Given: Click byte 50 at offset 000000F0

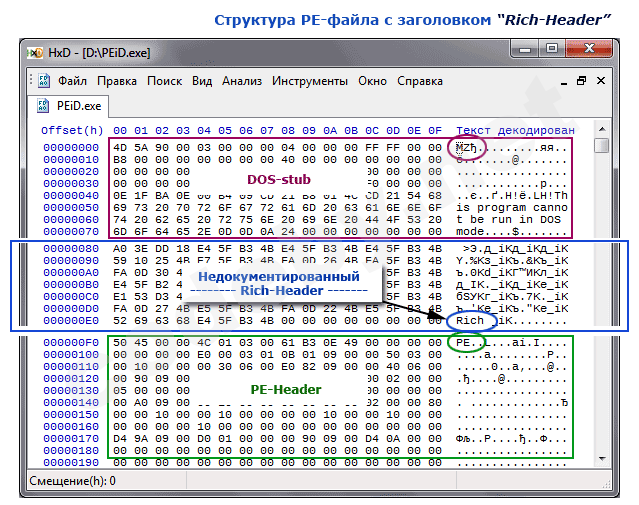Looking at the screenshot, I should click(x=120, y=343).
